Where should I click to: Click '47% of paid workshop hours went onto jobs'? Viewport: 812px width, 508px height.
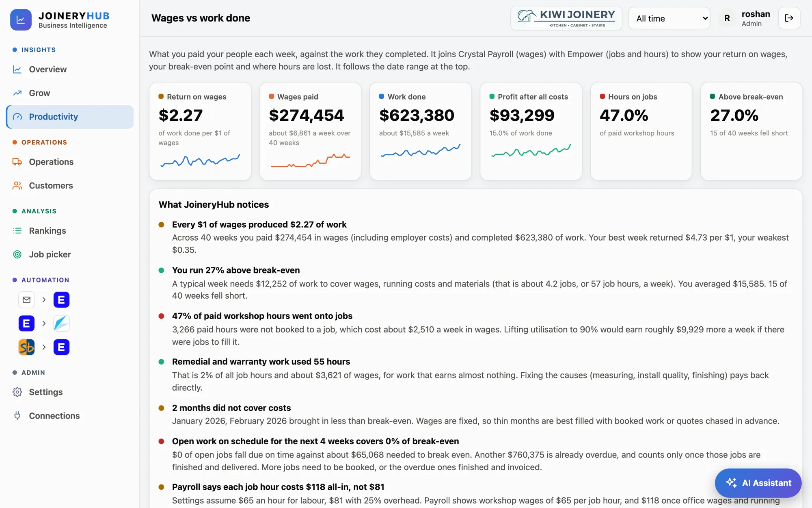click(262, 316)
